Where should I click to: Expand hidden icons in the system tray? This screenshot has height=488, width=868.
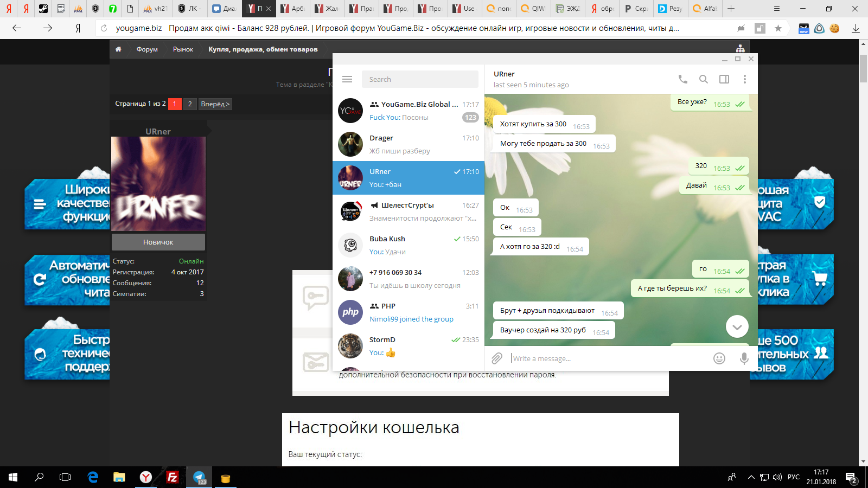coord(751,478)
